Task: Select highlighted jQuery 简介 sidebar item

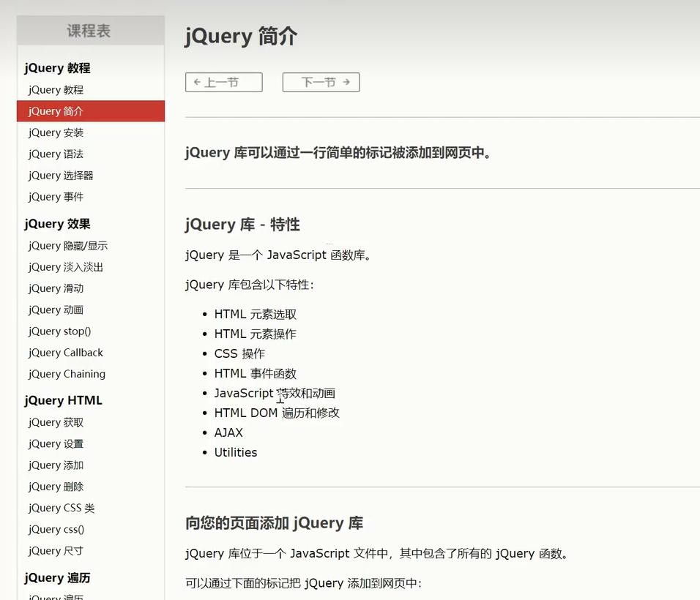Action: click(91, 111)
